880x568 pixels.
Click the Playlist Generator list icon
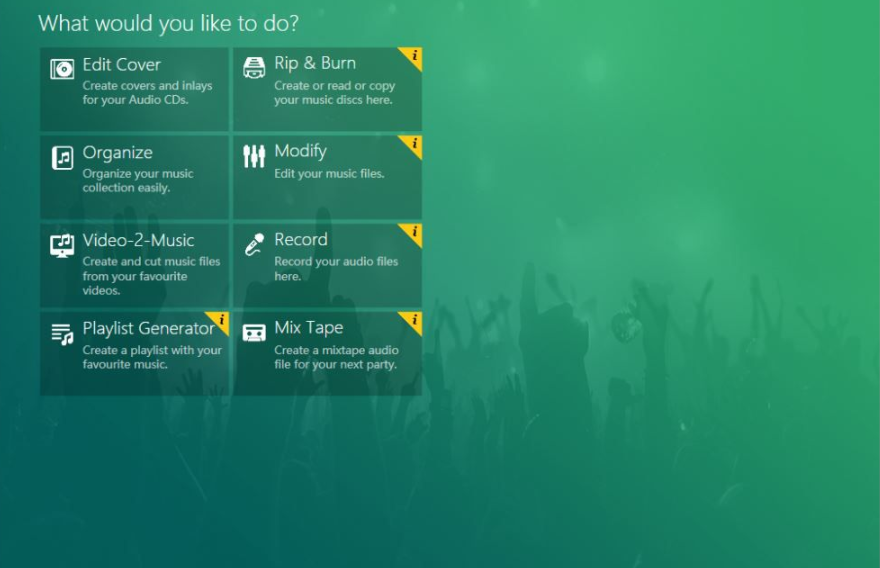62,334
